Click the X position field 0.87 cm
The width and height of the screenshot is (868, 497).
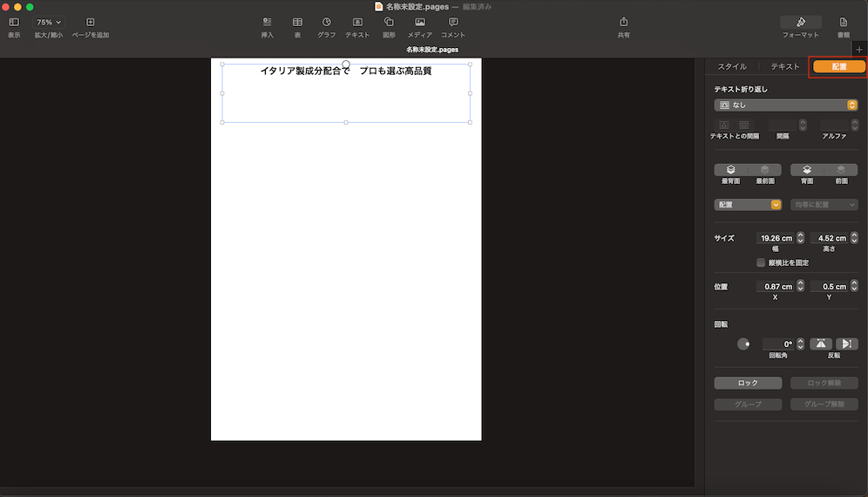[x=776, y=287]
